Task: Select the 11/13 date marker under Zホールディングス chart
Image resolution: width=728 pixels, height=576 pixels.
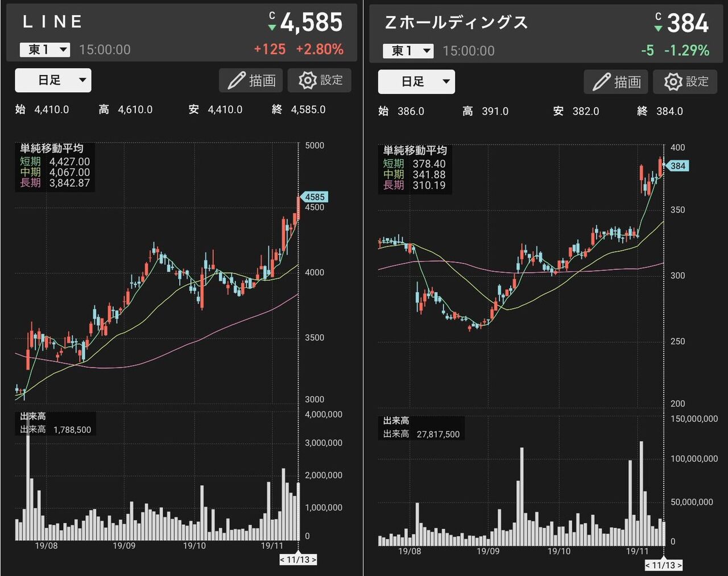Action: 663,565
